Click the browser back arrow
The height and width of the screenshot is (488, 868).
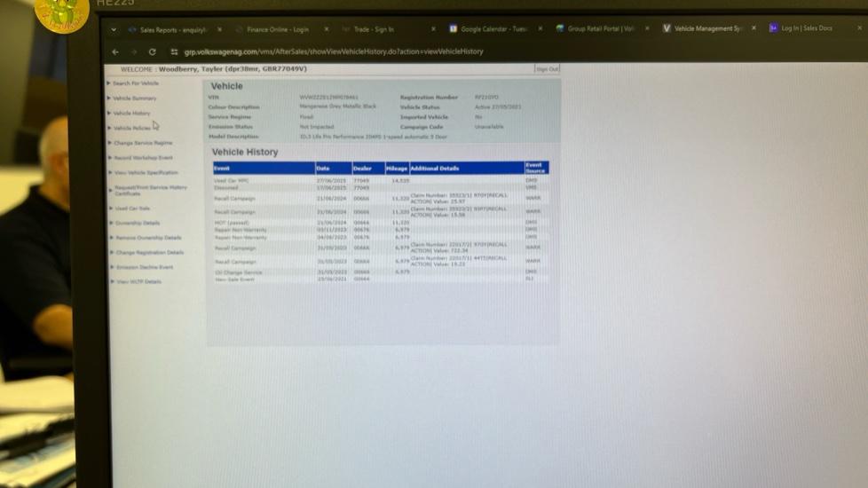tap(115, 52)
